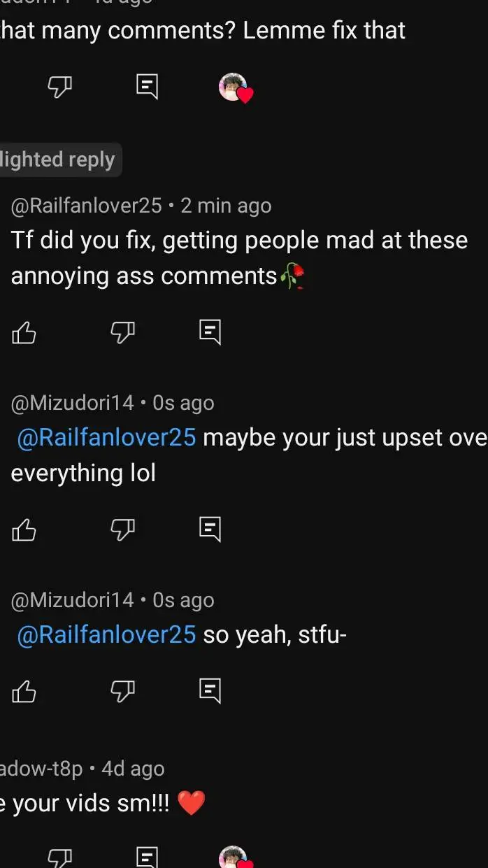
Task: Like Mizudori14's 'maybe your just upset' reply
Action: 24,530
